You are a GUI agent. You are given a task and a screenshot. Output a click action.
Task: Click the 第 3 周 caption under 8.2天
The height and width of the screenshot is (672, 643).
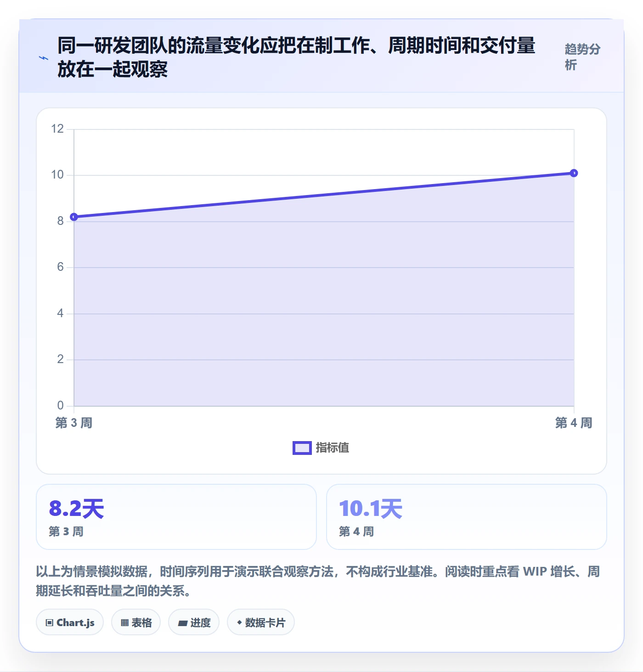point(66,532)
